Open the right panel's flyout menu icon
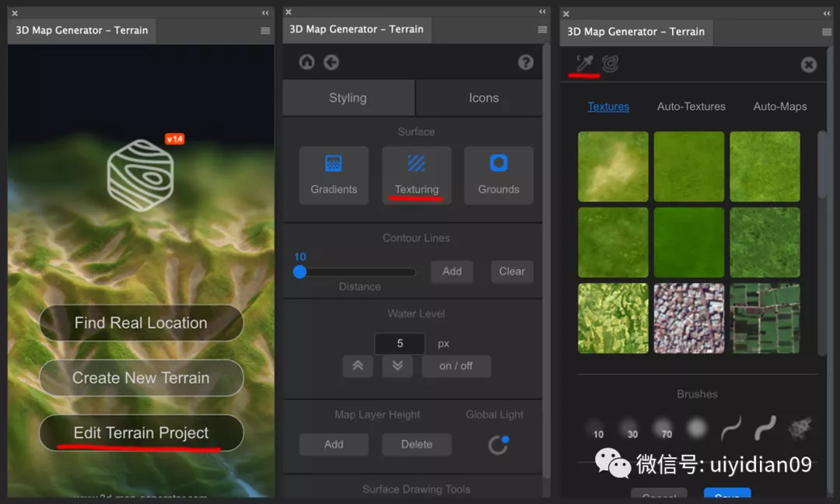The image size is (840, 504). (827, 32)
